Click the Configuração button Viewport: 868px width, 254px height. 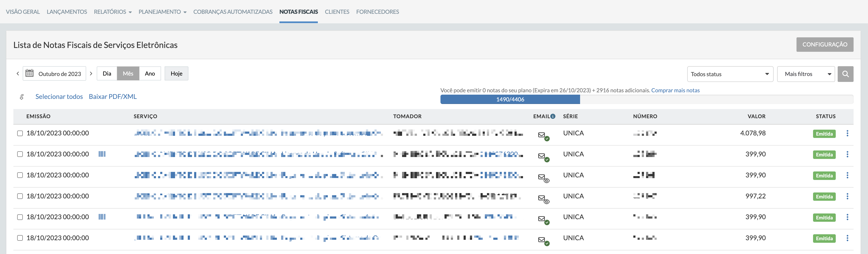[825, 45]
